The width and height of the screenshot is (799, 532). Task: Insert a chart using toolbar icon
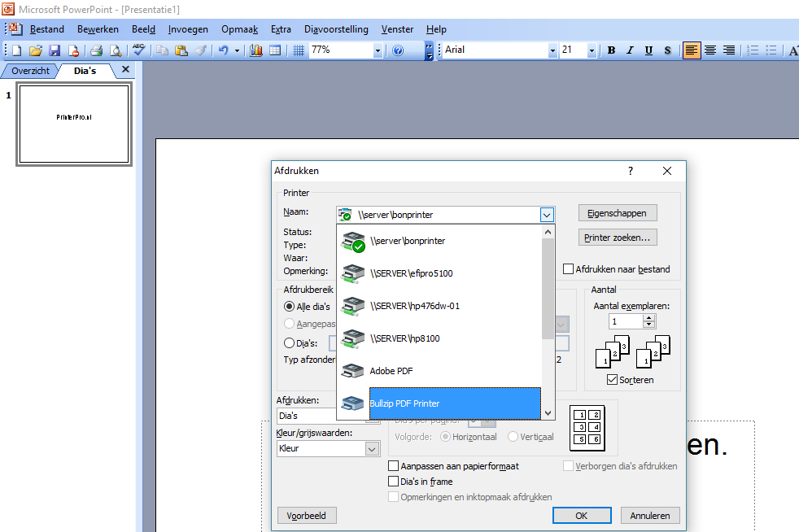pyautogui.click(x=255, y=50)
